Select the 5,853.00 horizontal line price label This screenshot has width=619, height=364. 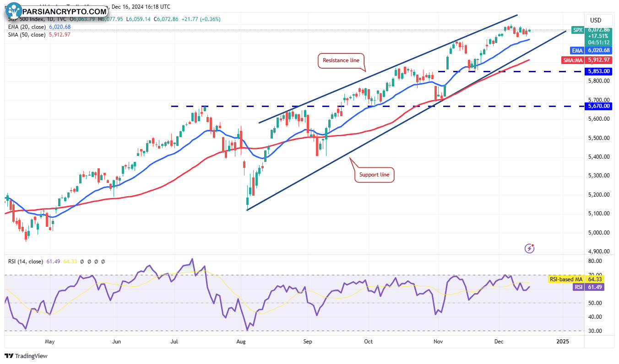pyautogui.click(x=598, y=71)
